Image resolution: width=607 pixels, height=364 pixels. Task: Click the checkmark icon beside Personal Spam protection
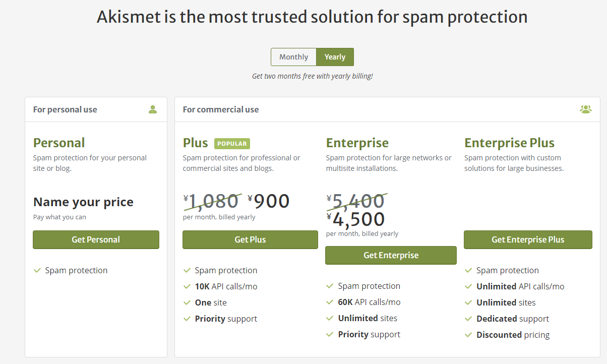coord(37,270)
